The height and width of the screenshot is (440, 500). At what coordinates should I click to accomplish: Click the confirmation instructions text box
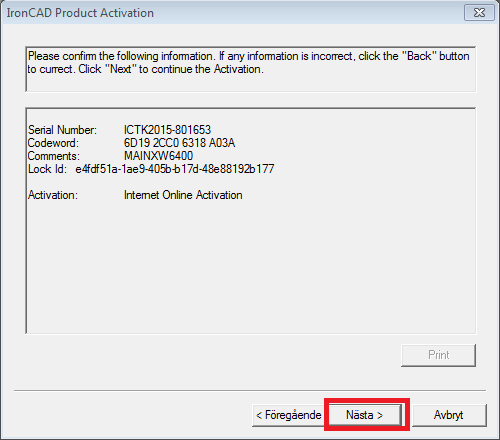tap(251, 69)
